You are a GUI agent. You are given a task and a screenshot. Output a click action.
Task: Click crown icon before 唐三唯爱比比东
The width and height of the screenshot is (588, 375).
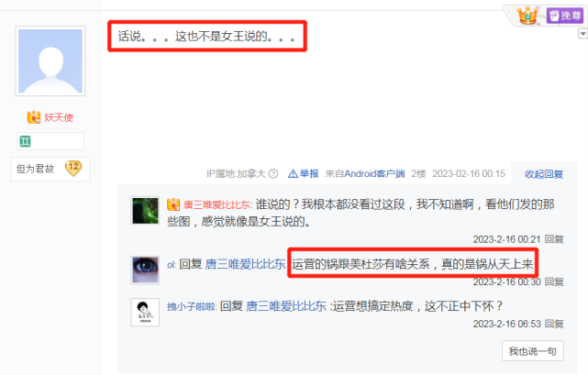coord(173,204)
